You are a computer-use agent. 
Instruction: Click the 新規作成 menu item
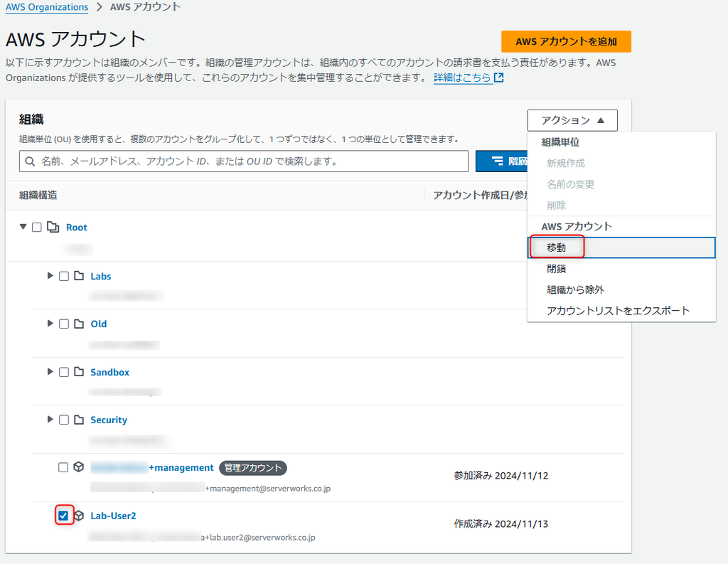(621, 163)
